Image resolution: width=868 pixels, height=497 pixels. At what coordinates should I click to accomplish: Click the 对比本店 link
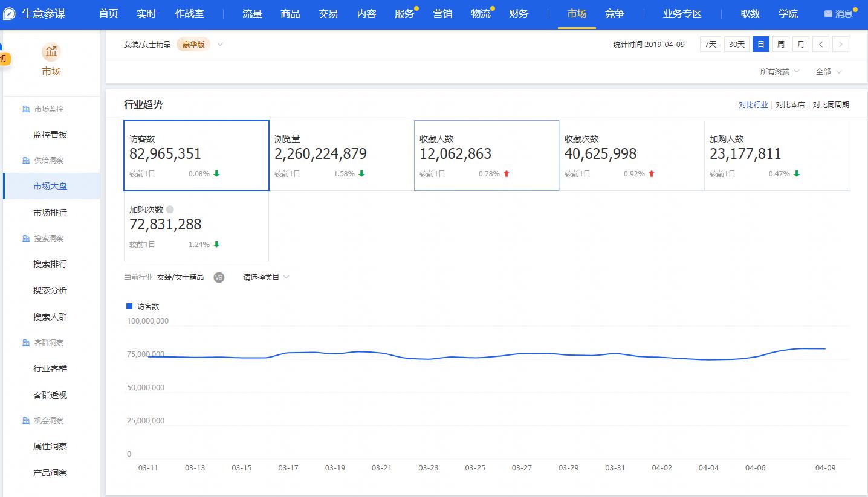tap(791, 105)
